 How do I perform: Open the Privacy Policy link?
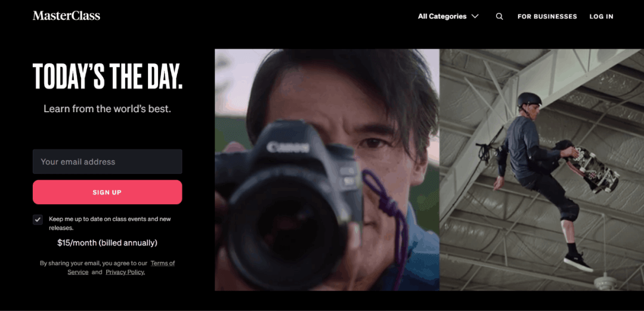pyautogui.click(x=125, y=272)
